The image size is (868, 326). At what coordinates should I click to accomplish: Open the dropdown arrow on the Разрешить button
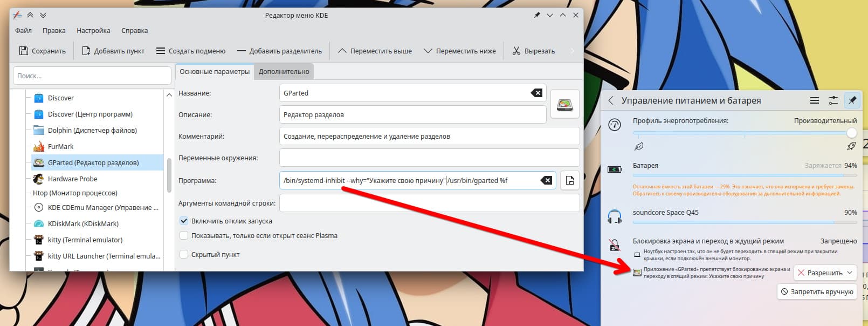pyautogui.click(x=850, y=273)
